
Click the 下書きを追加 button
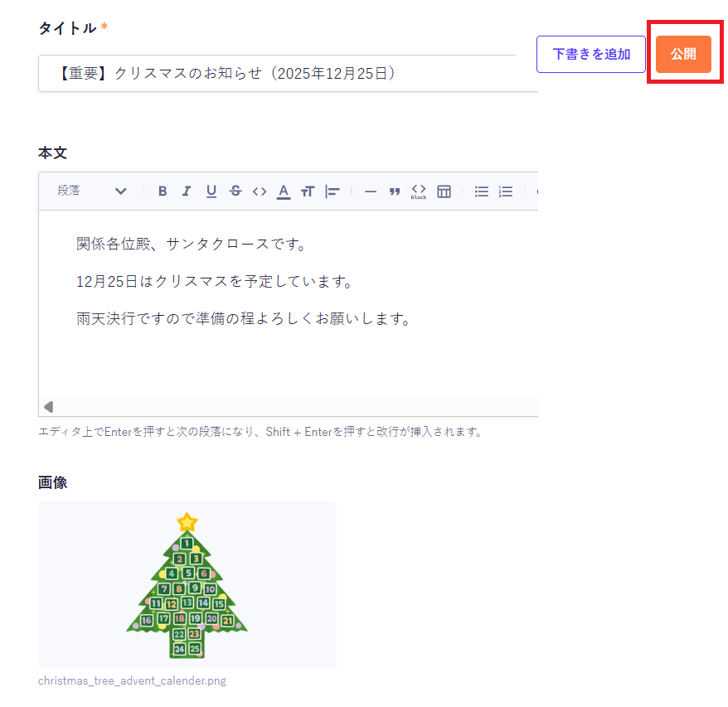coord(591,55)
